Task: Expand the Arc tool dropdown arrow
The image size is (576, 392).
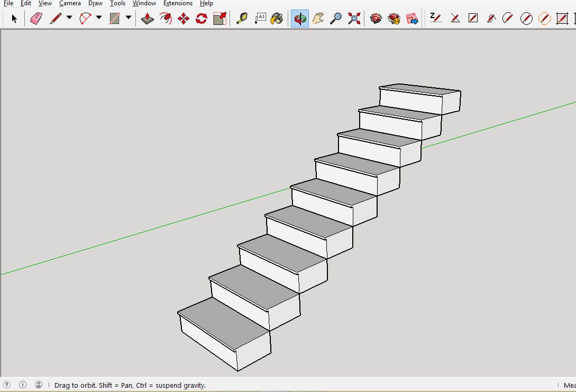Action: click(x=99, y=17)
